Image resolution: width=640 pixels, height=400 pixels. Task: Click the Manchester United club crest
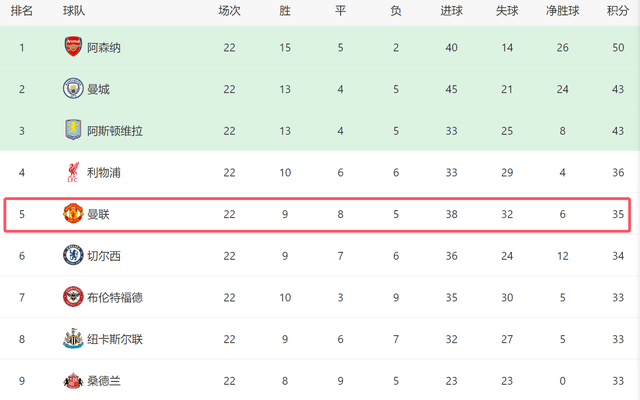(x=72, y=214)
